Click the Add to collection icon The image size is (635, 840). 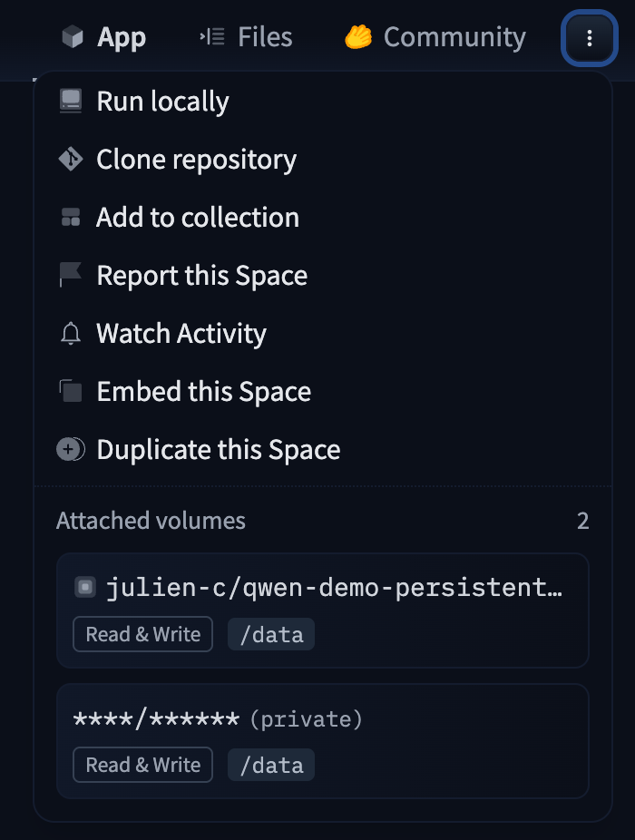point(70,217)
